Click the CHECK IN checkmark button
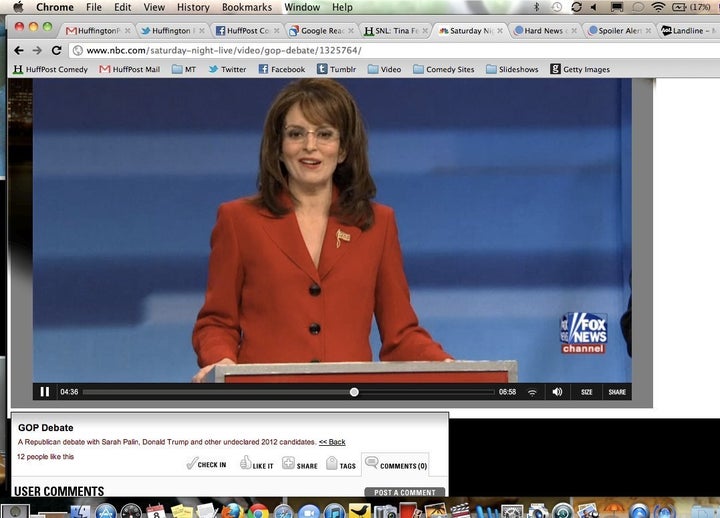720x518 pixels. point(206,464)
